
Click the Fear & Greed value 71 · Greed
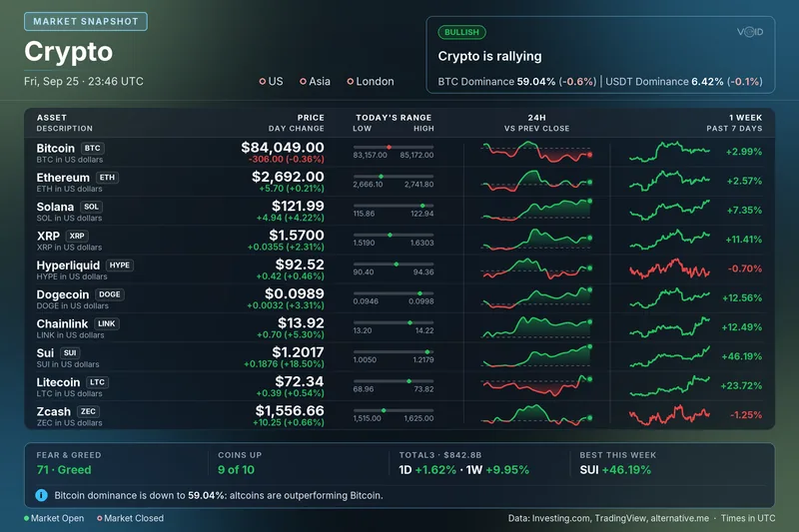click(x=64, y=470)
